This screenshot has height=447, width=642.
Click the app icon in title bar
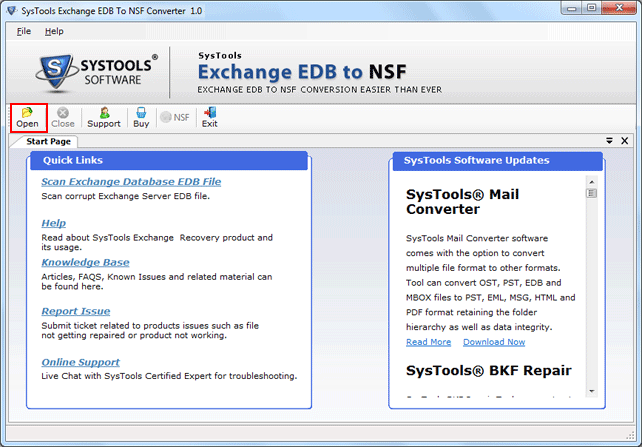coord(12,11)
